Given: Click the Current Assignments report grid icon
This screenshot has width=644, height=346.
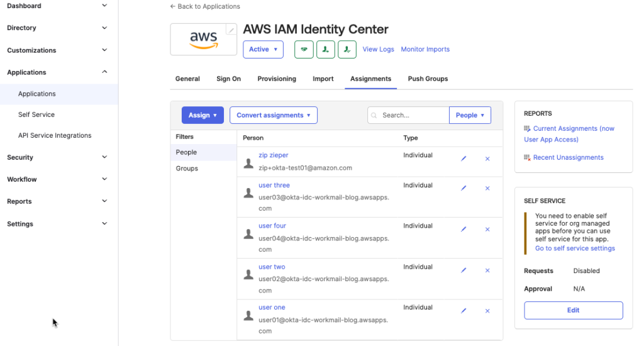Looking at the screenshot, I should [x=527, y=128].
